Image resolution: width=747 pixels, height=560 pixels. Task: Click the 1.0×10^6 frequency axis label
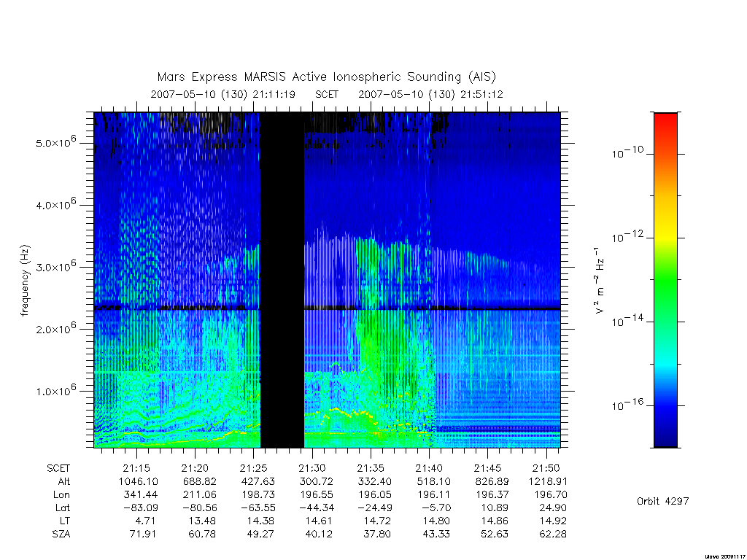click(x=56, y=390)
